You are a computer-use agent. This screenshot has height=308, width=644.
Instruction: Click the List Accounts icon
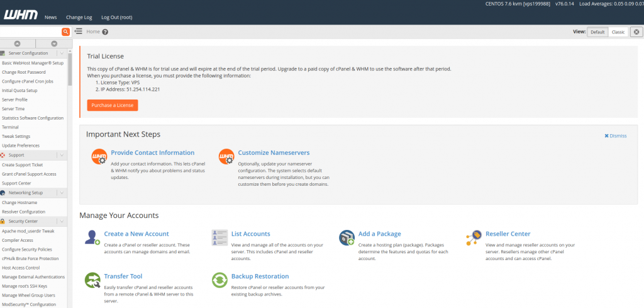tap(220, 237)
